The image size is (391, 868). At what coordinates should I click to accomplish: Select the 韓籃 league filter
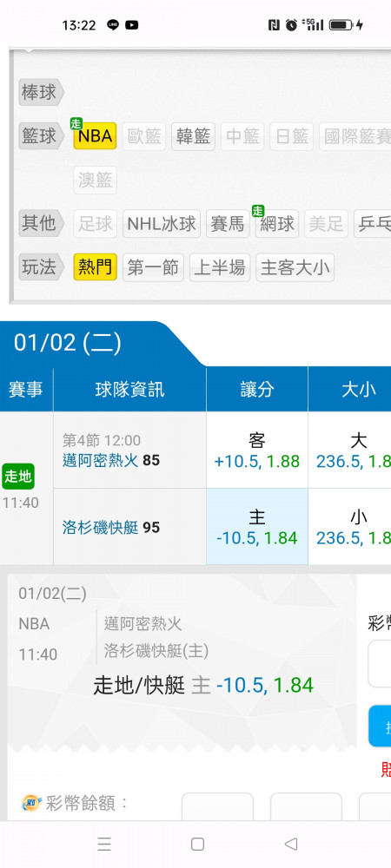click(x=193, y=136)
